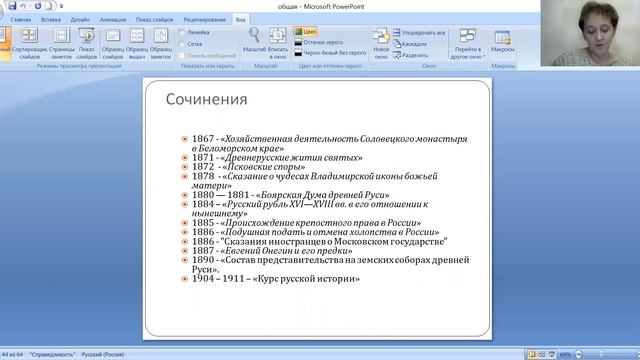Click «Происхождение крепостного права в России» line

307,223
